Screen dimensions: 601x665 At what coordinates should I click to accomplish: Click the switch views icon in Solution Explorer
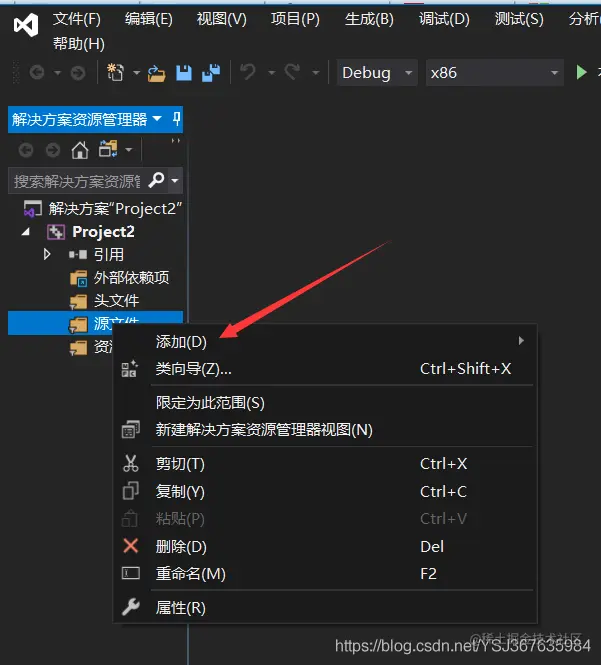(x=108, y=149)
